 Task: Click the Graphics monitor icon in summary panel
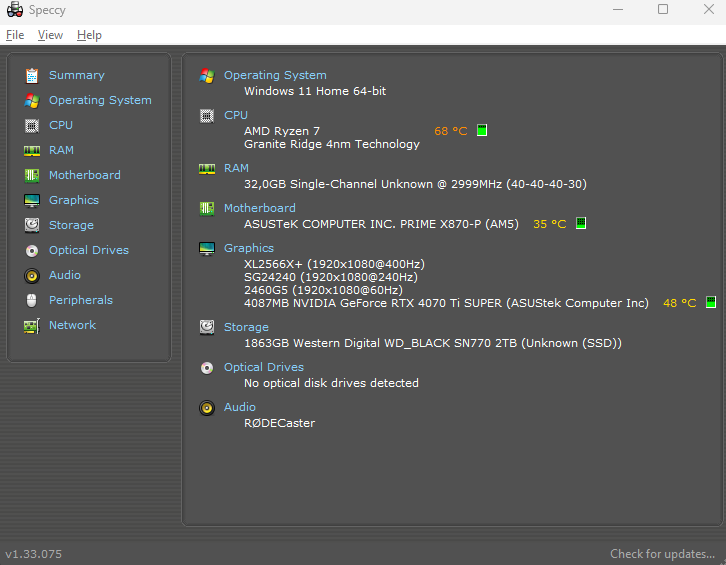coord(207,249)
